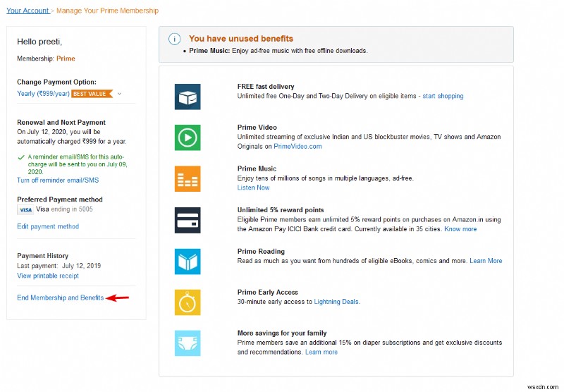Viewport: 564px width, 392px height.
Task: Click the Change Payment Option label
Action: pyautogui.click(x=56, y=82)
